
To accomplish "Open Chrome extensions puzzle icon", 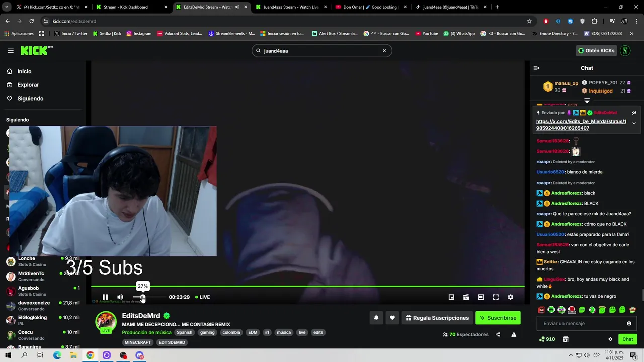I will [x=594, y=21].
